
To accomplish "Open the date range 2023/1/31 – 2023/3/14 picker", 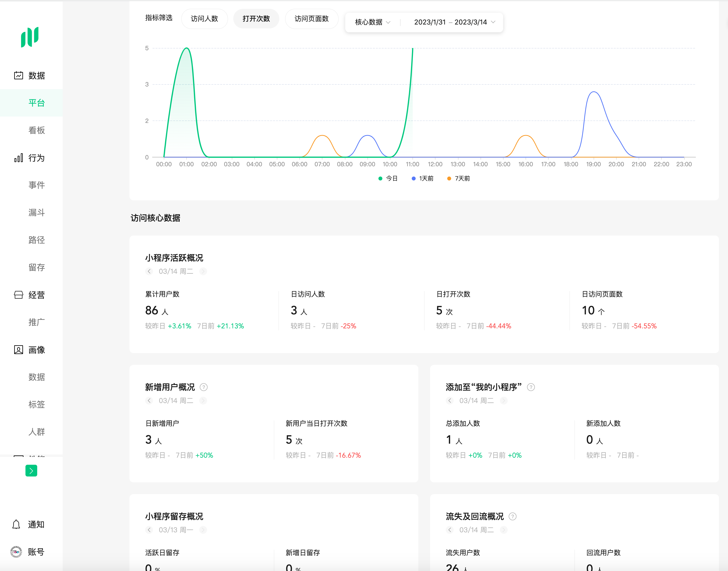I will tap(455, 22).
